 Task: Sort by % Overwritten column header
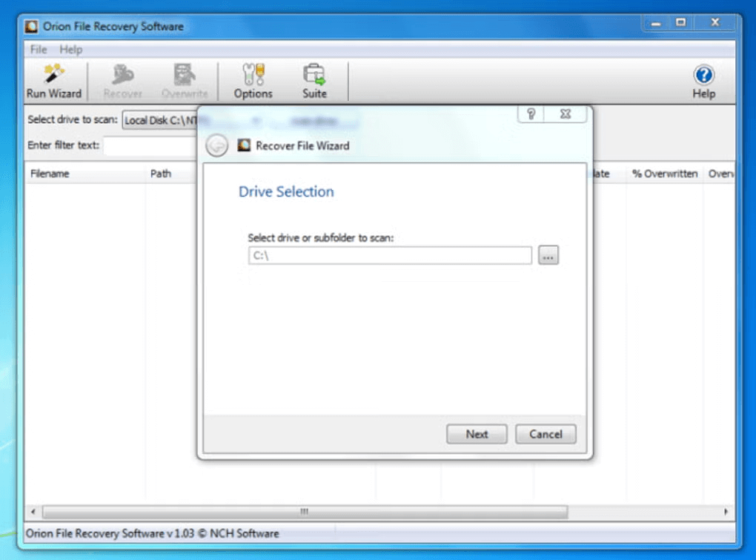664,174
